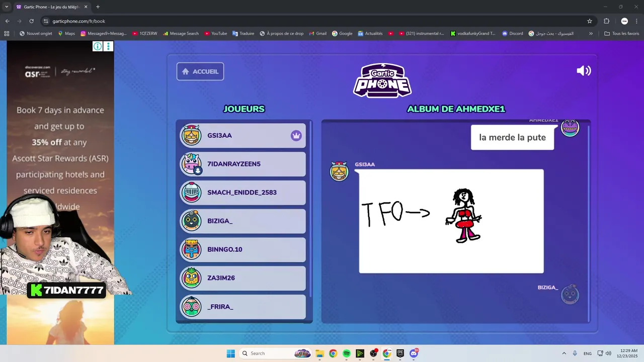Open the Discord bookmark
The width and height of the screenshot is (644, 362).
[x=512, y=34]
